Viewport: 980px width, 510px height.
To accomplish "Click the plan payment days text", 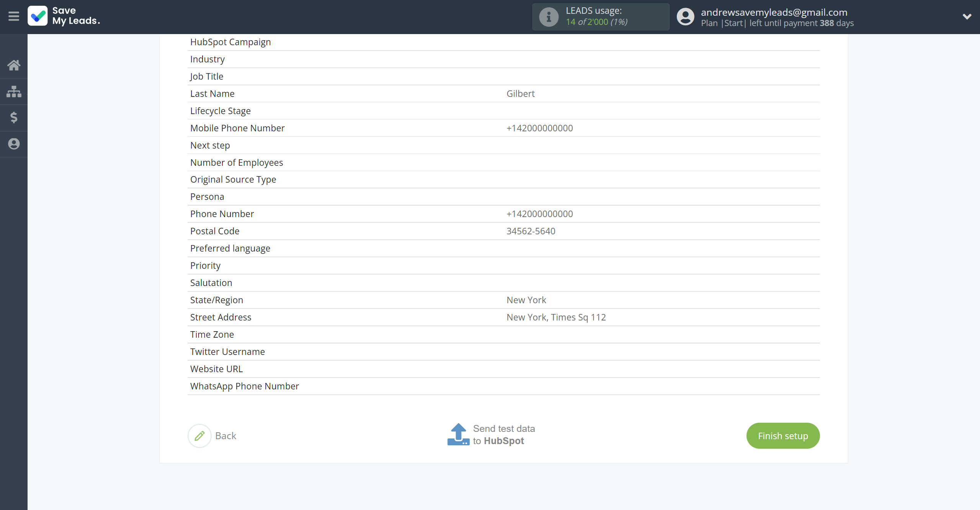I will [777, 23].
